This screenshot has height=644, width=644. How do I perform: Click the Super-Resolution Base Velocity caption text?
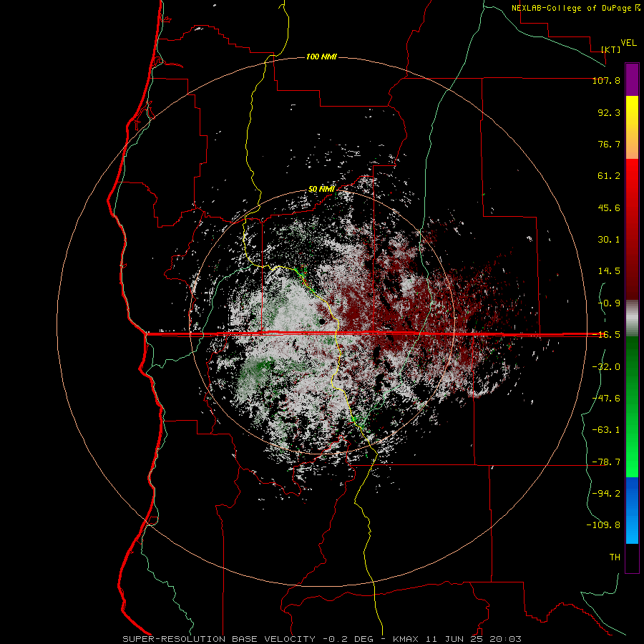coord(219,639)
